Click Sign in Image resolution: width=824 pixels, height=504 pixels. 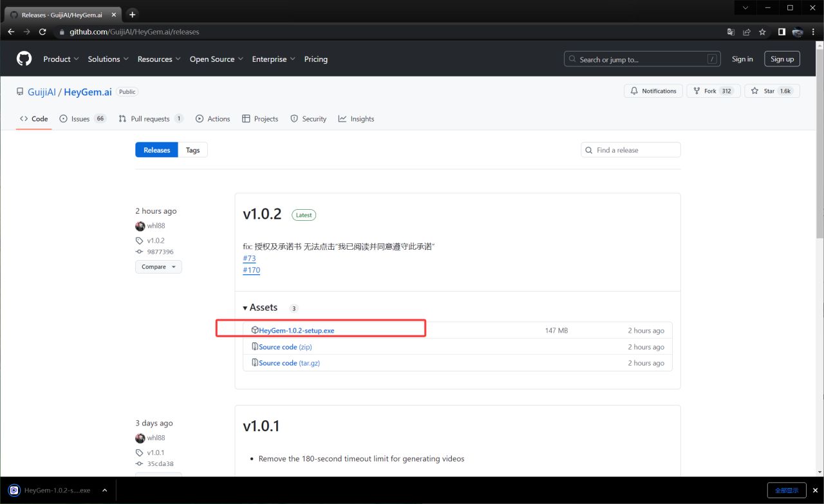pos(742,59)
